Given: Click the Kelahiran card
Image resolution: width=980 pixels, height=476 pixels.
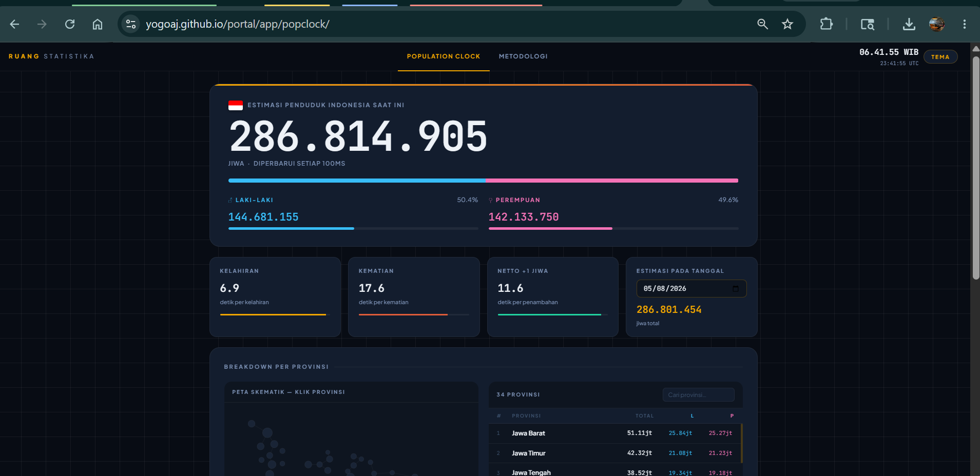Looking at the screenshot, I should (x=275, y=297).
